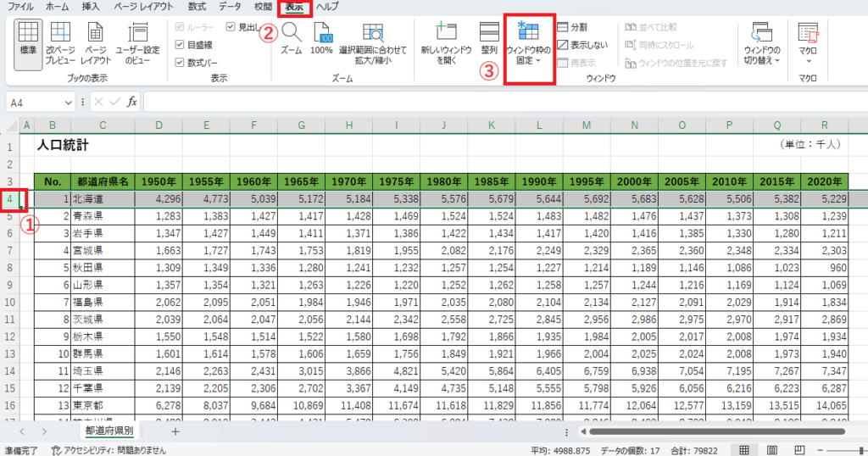Click the 北海道 cell
This screenshot has width=868, height=456.
tap(103, 198)
